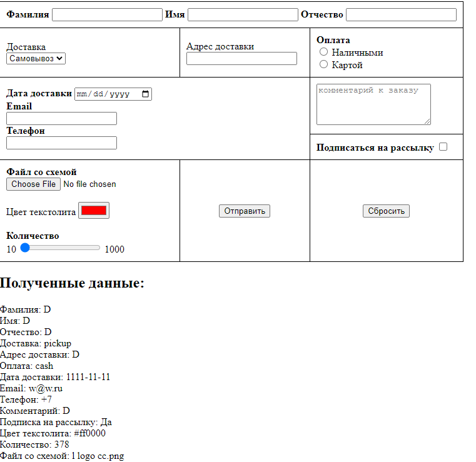The image size is (476, 462).
Task: Open the red Цвет текстолита color swatch
Action: [94, 211]
